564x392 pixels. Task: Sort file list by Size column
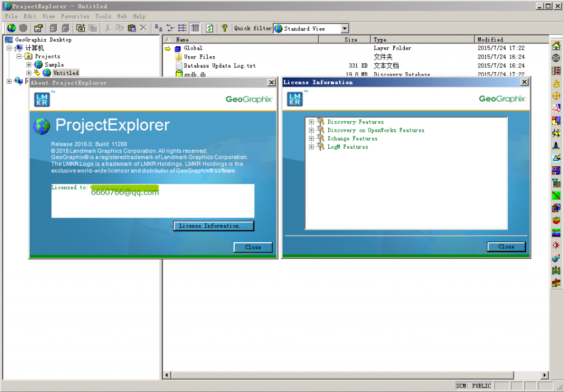click(345, 40)
